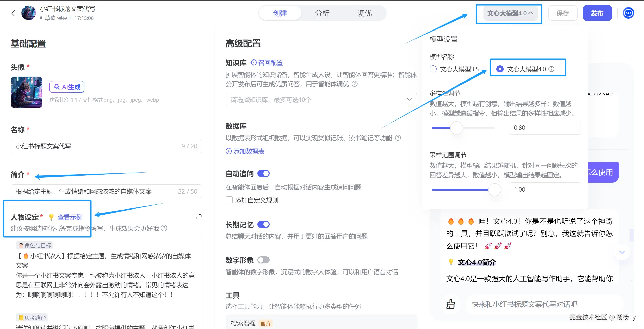This screenshot has height=329, width=644.
Task: Click the back arrow icon
Action: (x=13, y=13)
